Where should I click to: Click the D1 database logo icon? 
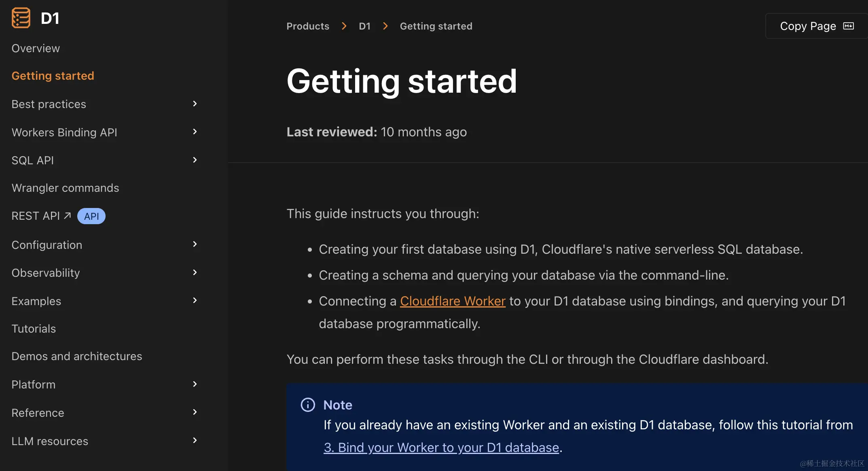coord(21,17)
